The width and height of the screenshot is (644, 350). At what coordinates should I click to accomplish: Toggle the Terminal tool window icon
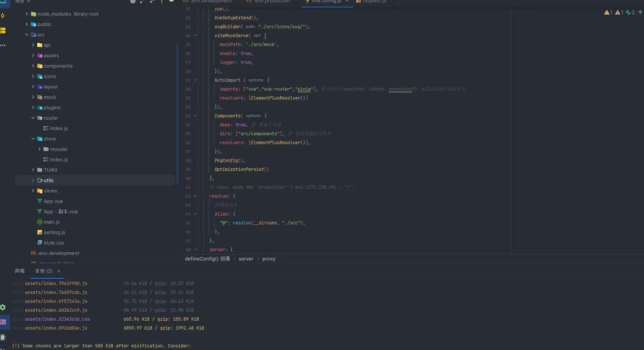point(3,322)
